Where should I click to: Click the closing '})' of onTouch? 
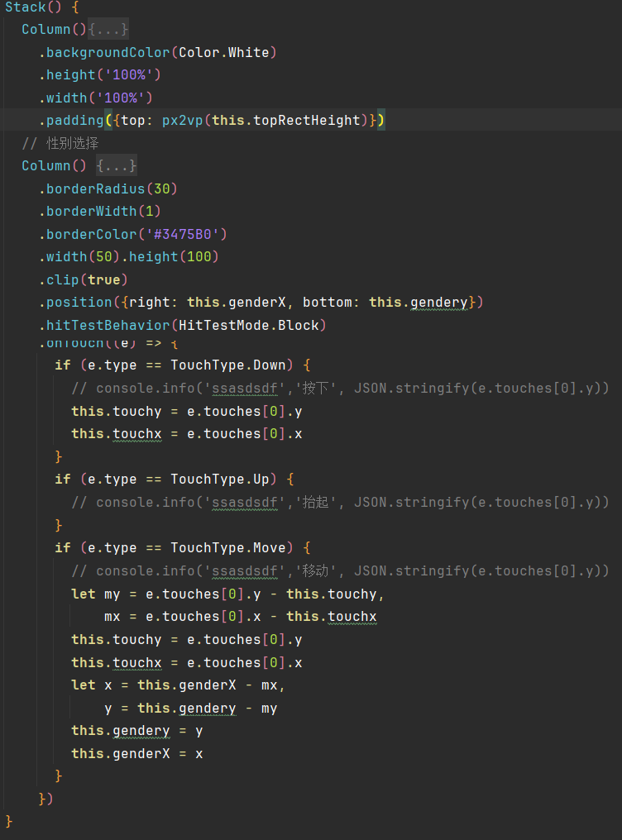point(46,799)
